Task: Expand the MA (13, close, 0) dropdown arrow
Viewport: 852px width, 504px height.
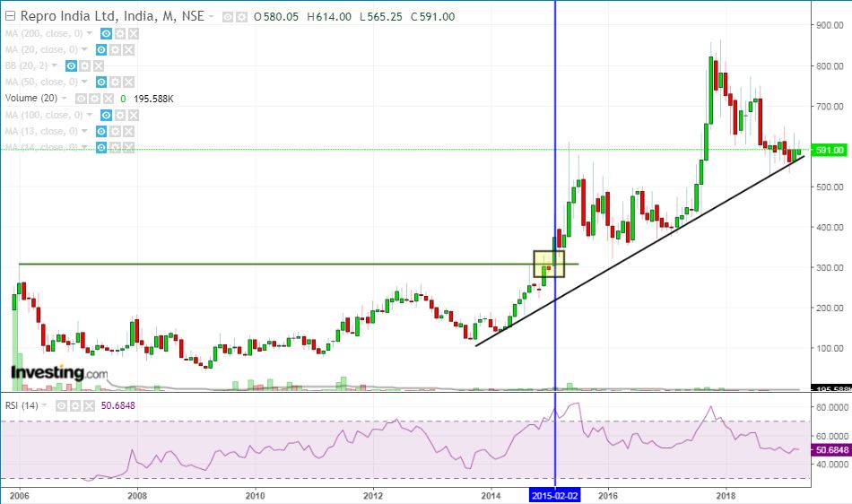Action: [x=85, y=132]
